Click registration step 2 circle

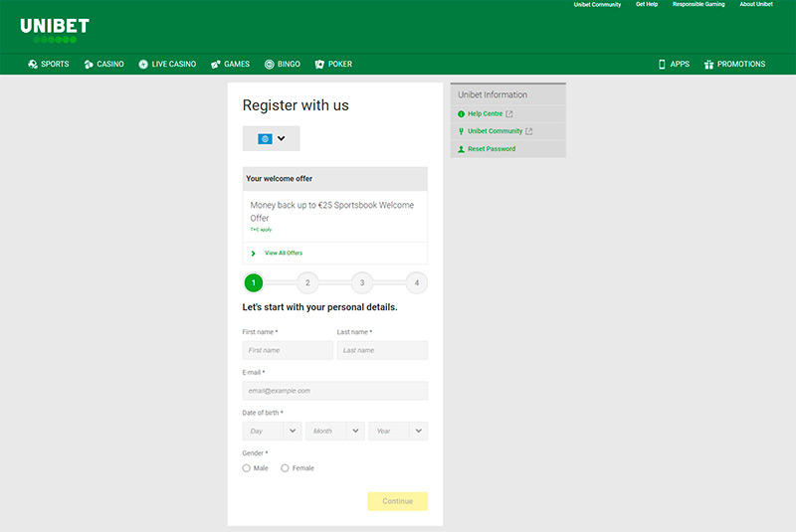click(307, 283)
